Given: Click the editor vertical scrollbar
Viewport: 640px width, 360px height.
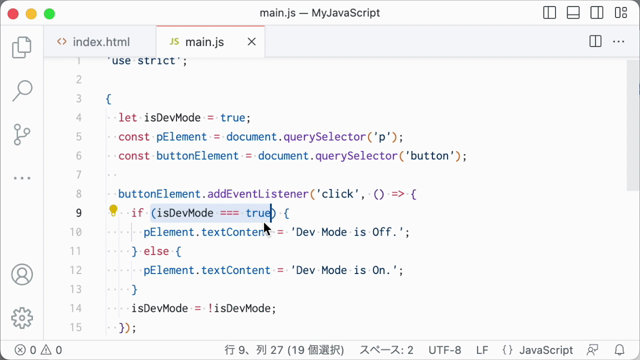Looking at the screenshot, I should click(x=633, y=125).
